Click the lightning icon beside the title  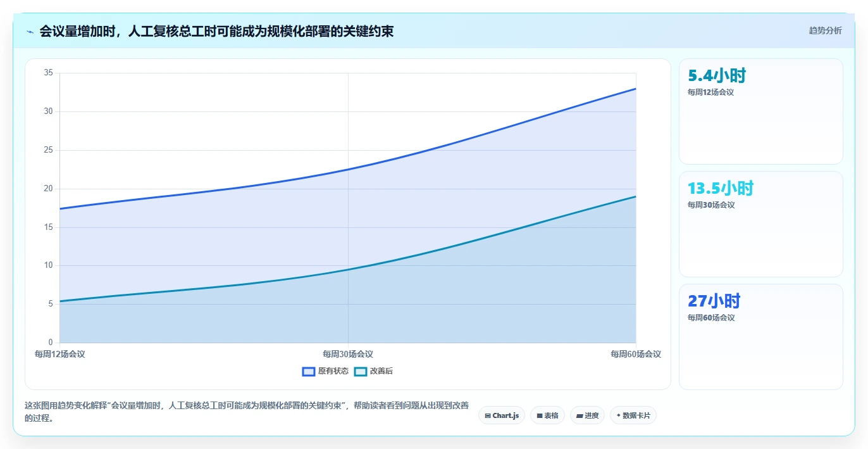pyautogui.click(x=30, y=32)
